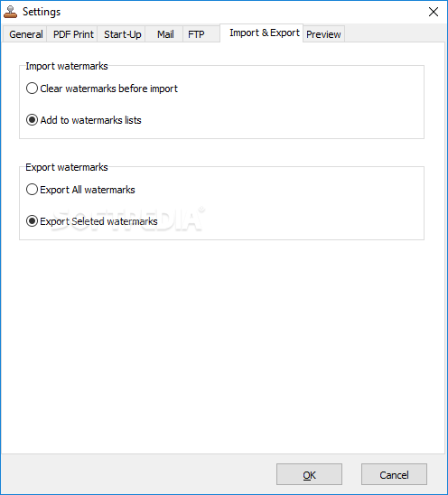
Task: Select the Mail tab
Action: pos(165,34)
